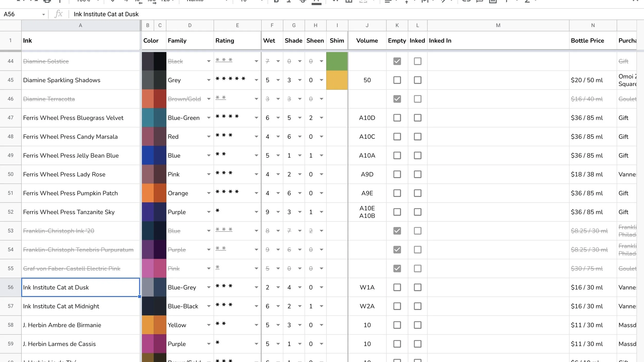The width and height of the screenshot is (644, 362).
Task: Select column J header
Action: [x=367, y=25]
